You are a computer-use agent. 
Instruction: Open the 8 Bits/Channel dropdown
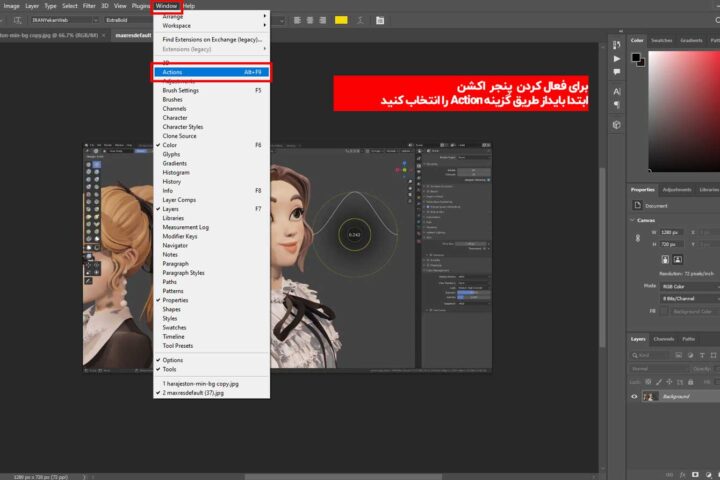coord(690,299)
